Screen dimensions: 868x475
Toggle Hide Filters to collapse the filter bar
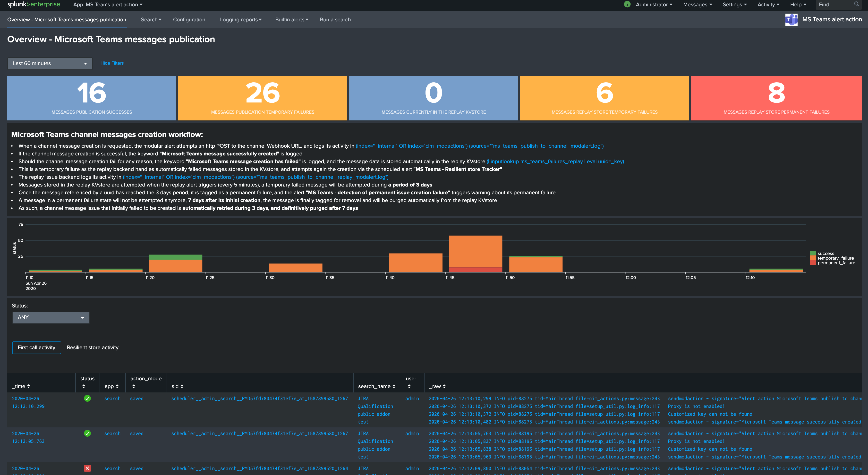(111, 63)
